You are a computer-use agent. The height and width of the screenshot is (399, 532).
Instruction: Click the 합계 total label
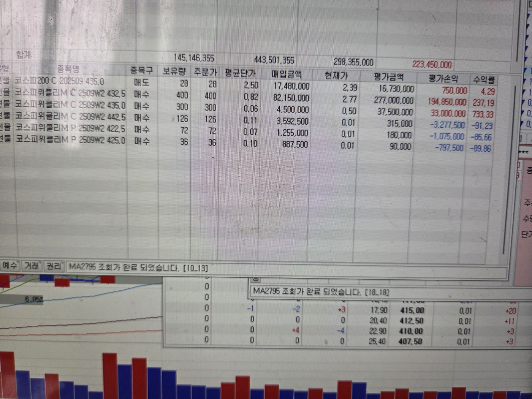click(23, 55)
